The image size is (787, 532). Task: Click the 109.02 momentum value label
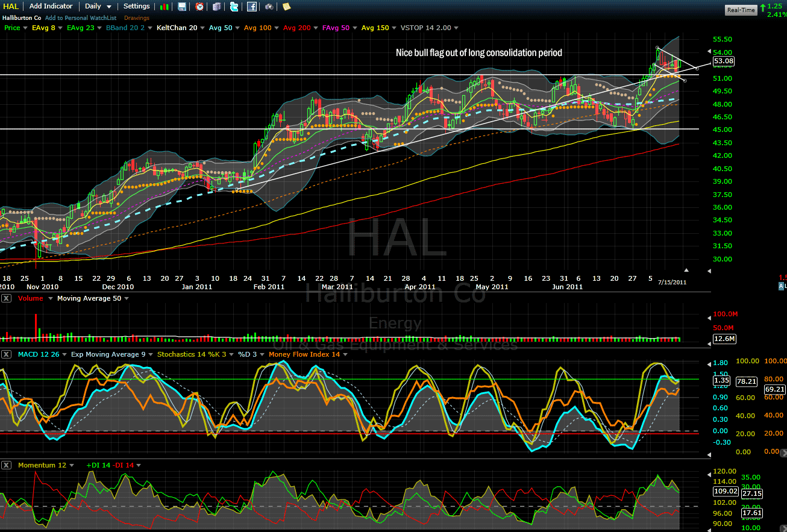click(x=726, y=491)
